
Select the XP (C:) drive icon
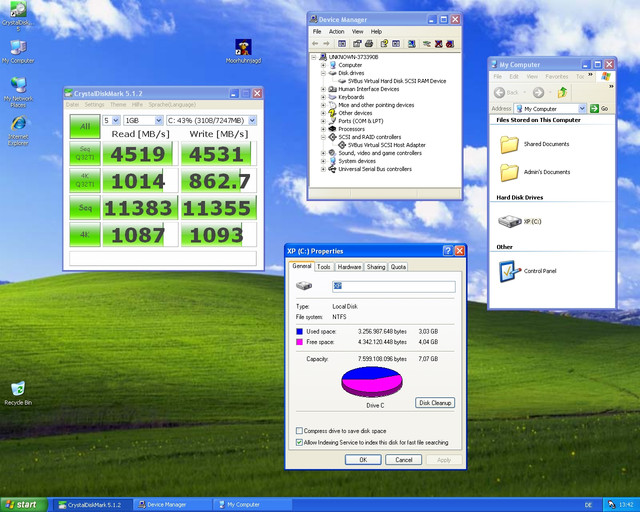click(509, 221)
